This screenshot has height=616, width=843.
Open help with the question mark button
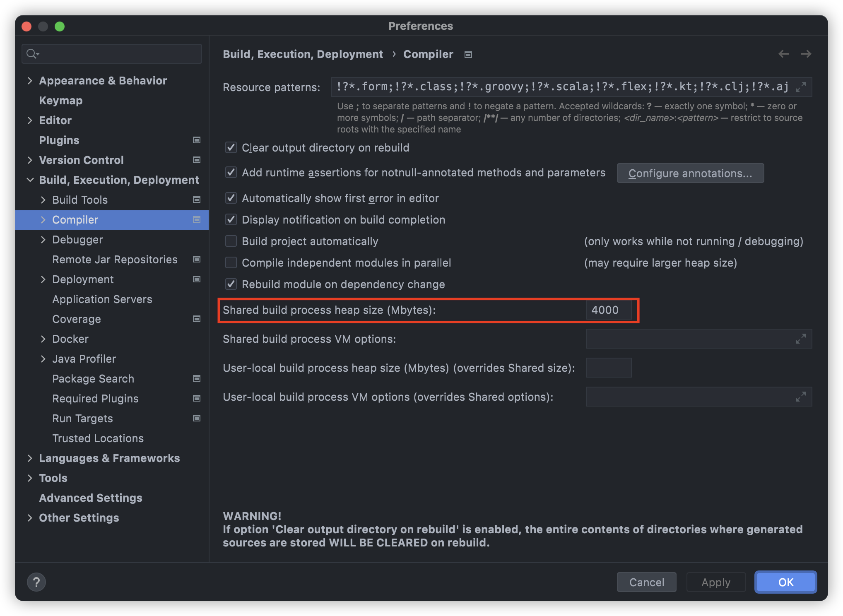click(x=36, y=582)
